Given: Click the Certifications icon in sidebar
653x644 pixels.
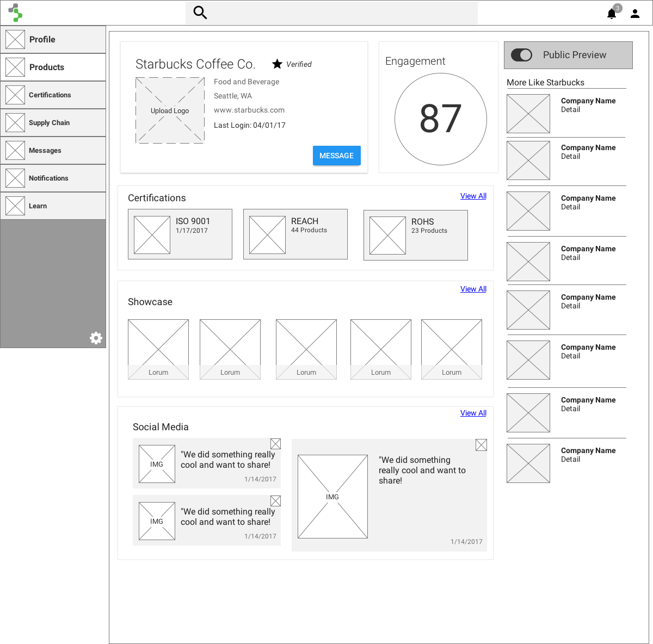Looking at the screenshot, I should pyautogui.click(x=15, y=95).
